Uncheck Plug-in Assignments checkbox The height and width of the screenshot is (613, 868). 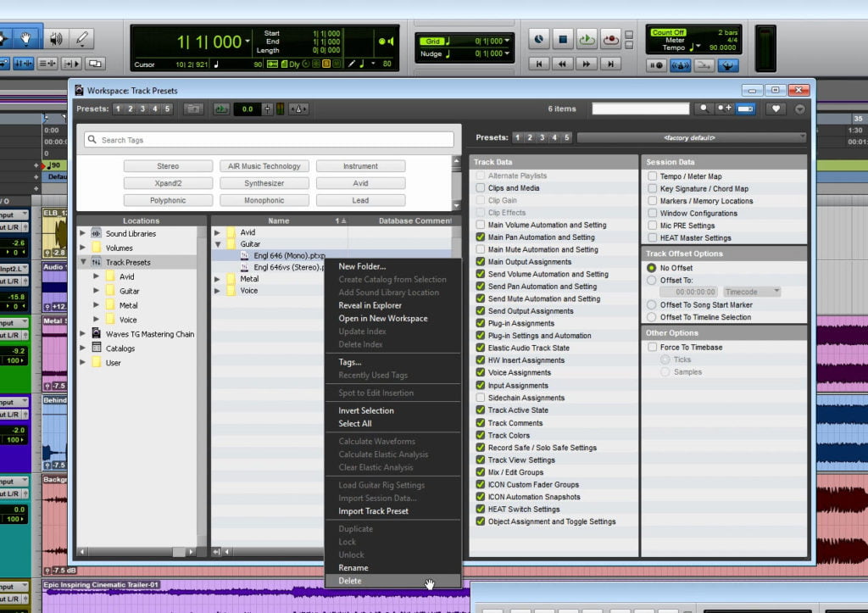pos(480,323)
